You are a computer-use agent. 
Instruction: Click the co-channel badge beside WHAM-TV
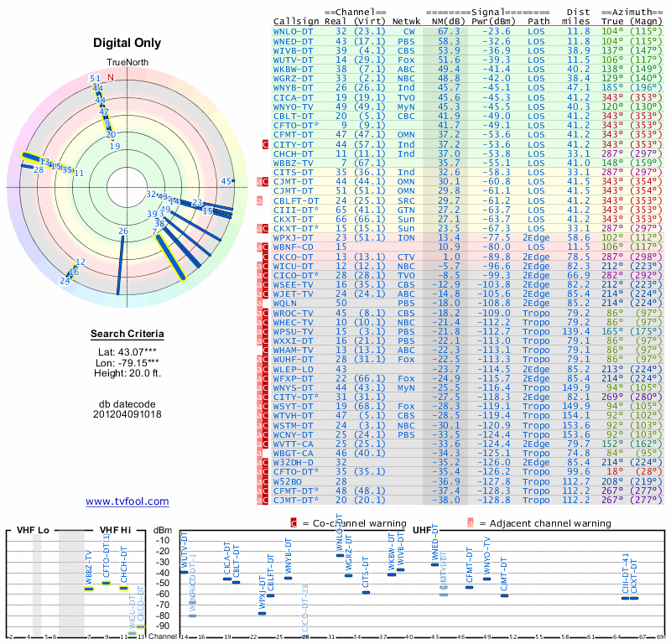[x=265, y=350]
